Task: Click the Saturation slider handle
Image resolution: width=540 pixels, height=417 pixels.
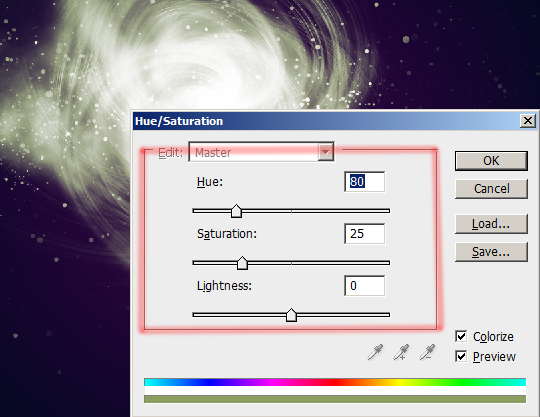Action: pos(242,263)
